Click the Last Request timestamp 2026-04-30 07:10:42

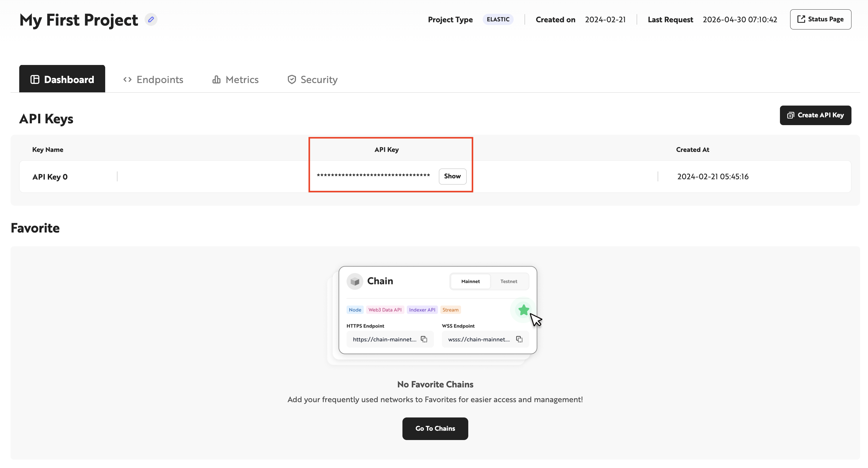(740, 20)
